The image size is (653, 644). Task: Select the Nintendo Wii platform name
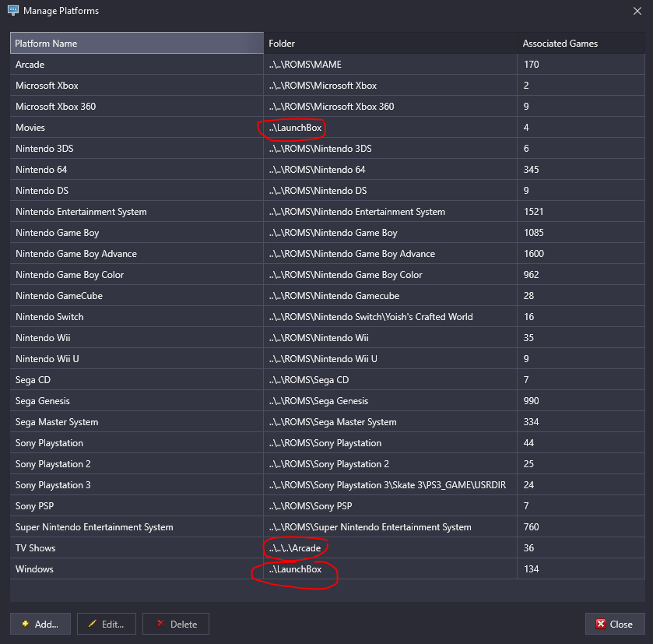tap(43, 338)
